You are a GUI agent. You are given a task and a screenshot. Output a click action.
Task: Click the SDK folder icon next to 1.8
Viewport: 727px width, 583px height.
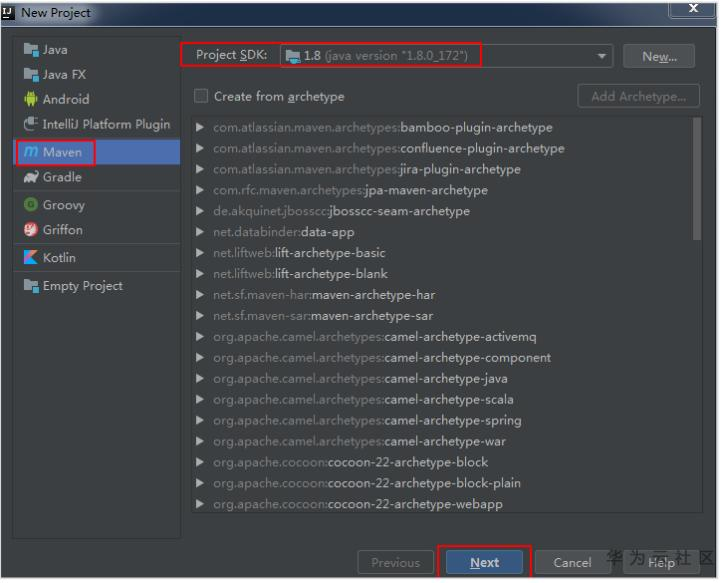(x=293, y=57)
